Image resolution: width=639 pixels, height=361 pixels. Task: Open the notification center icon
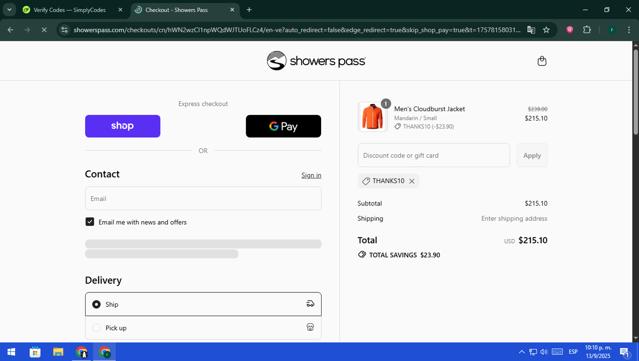click(x=624, y=352)
